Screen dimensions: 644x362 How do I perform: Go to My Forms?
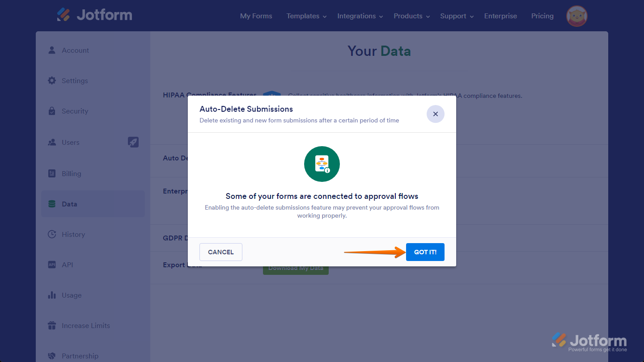pyautogui.click(x=256, y=16)
